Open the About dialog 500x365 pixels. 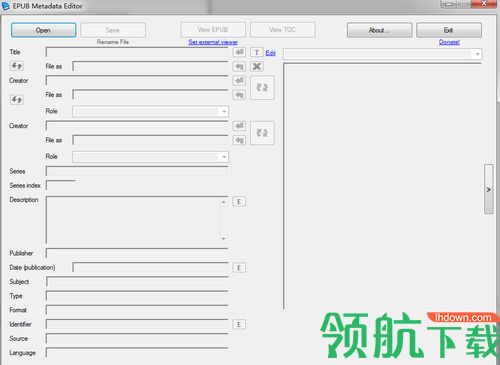tap(379, 30)
